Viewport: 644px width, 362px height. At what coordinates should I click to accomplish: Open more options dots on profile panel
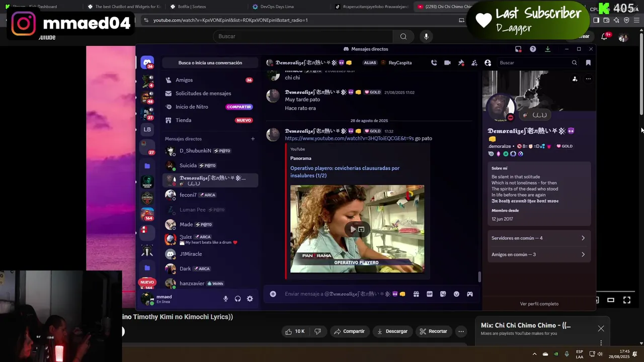tap(588, 79)
